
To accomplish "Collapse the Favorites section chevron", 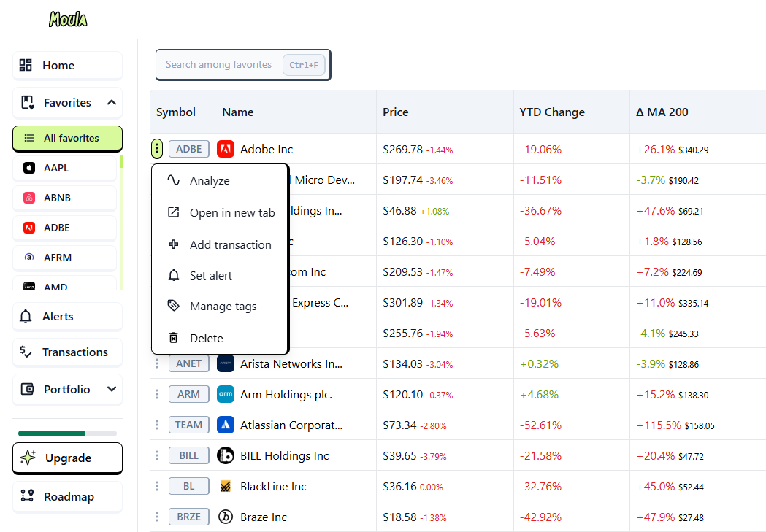I will (112, 102).
